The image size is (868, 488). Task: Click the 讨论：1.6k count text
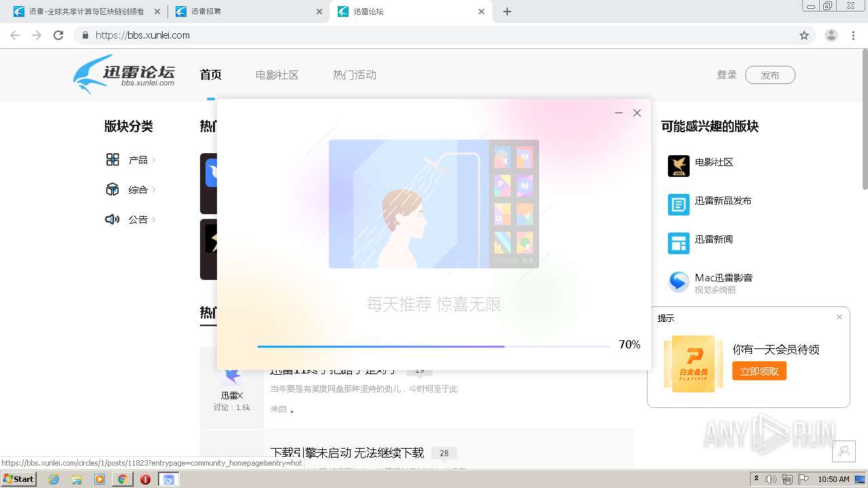232,407
